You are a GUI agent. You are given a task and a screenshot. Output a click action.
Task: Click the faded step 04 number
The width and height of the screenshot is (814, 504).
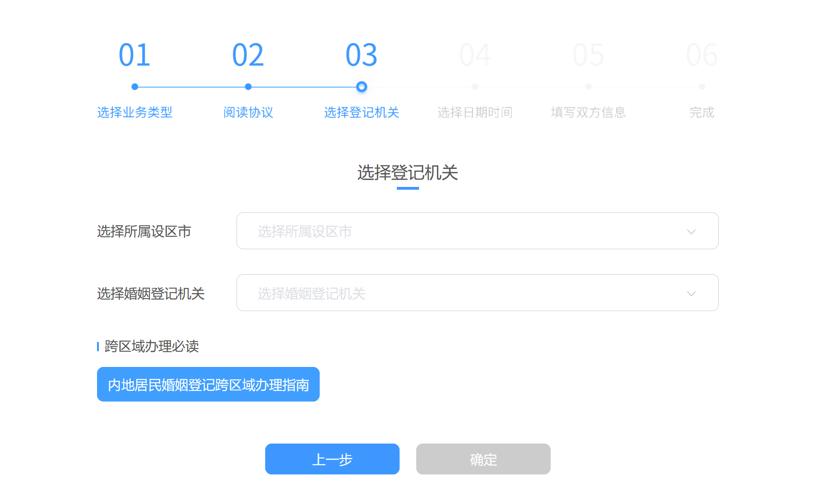[475, 55]
